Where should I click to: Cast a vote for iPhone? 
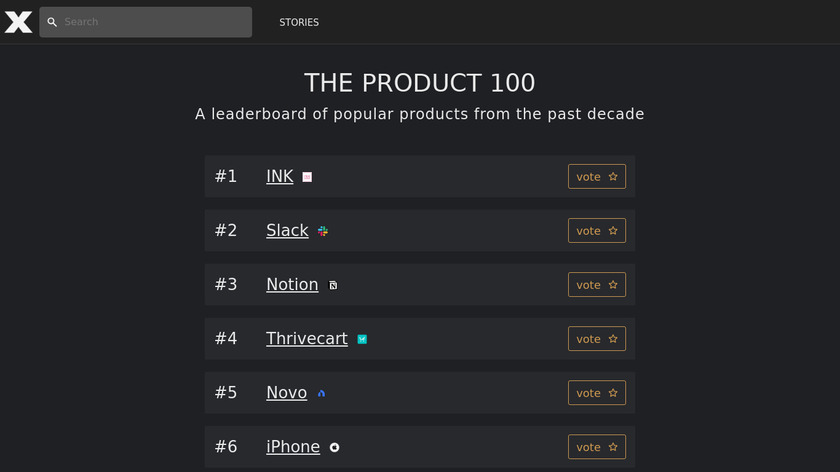coord(597,447)
